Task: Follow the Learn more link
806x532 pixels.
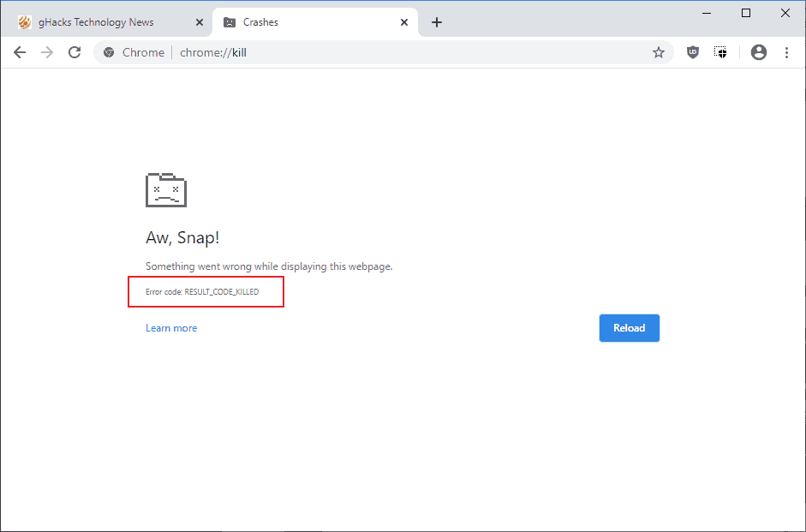Action: click(171, 328)
